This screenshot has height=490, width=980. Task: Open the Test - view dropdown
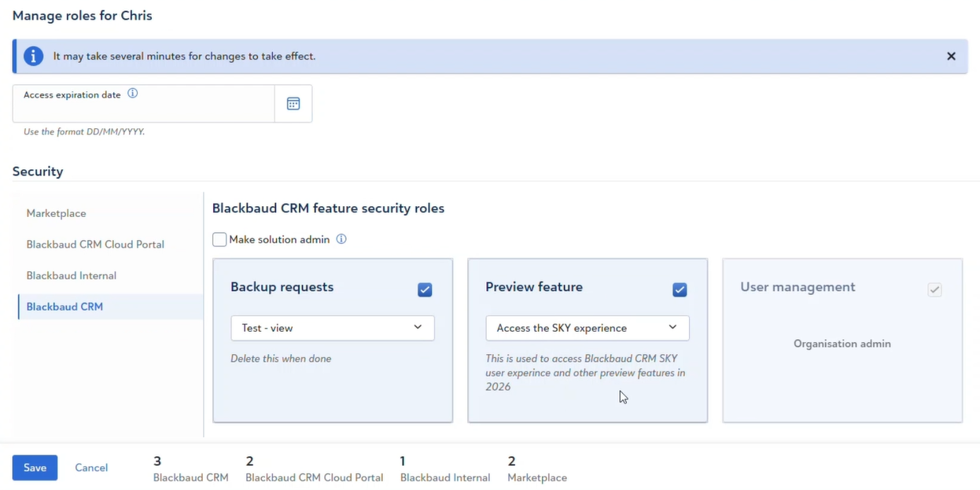click(x=333, y=328)
